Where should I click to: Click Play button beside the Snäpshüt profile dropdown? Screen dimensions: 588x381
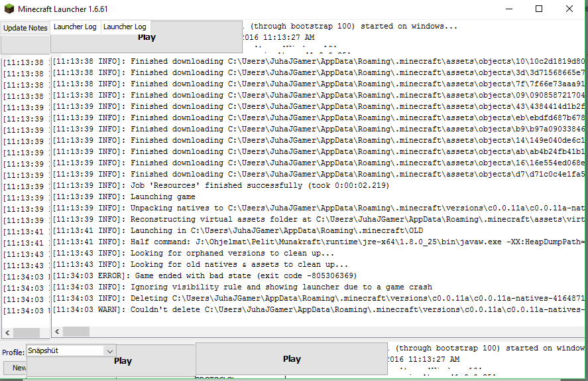pos(123,361)
